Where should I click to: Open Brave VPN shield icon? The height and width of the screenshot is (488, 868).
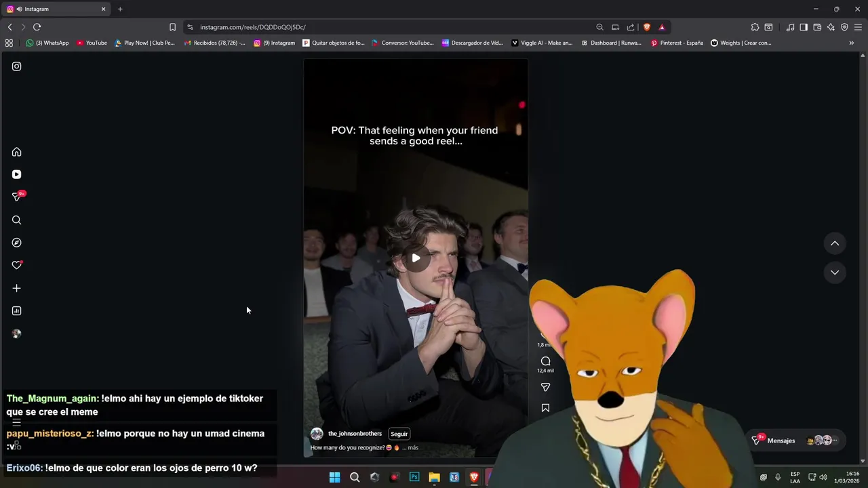[x=844, y=27]
